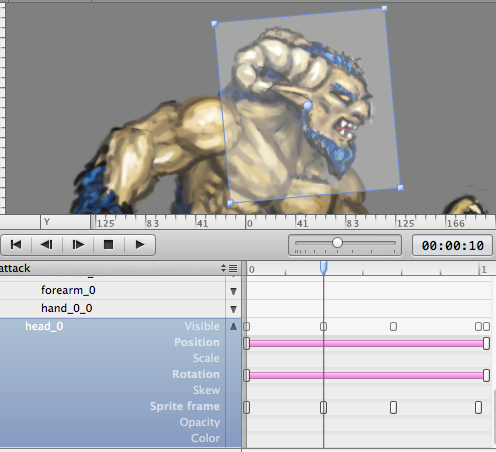Select the Position end keyframe

[486, 343]
